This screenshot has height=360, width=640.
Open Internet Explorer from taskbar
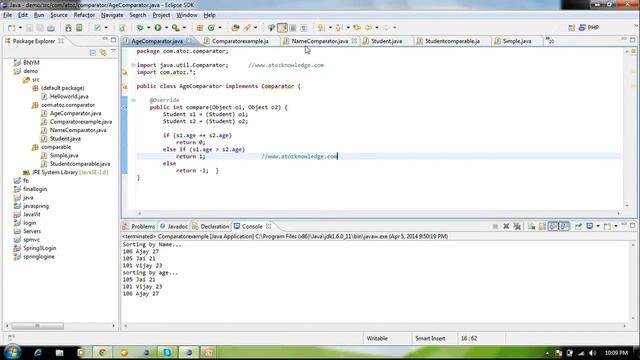pos(38,352)
